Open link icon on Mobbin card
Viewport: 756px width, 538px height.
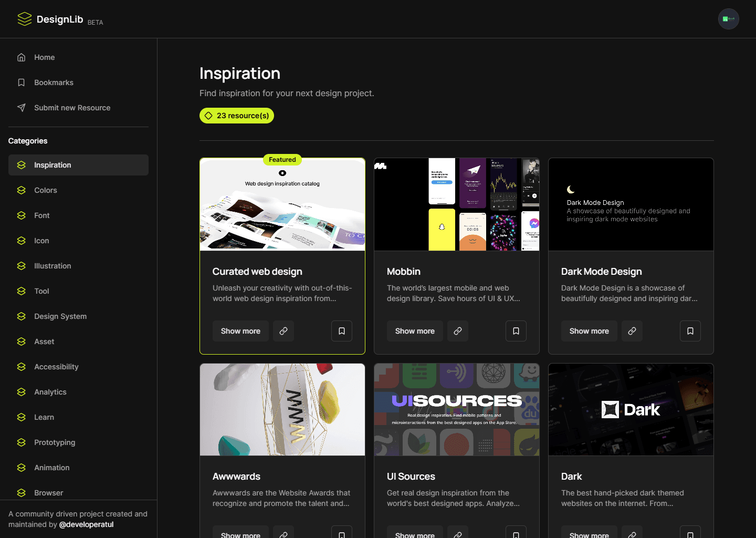(458, 331)
